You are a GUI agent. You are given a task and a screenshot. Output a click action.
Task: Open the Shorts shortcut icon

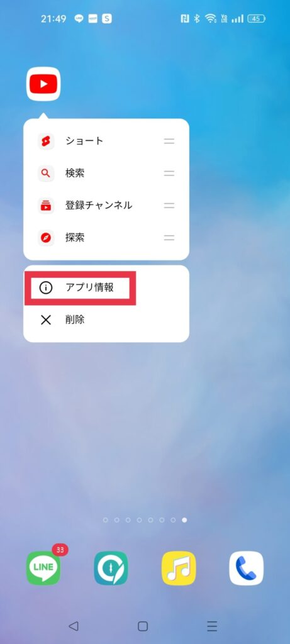pos(45,142)
